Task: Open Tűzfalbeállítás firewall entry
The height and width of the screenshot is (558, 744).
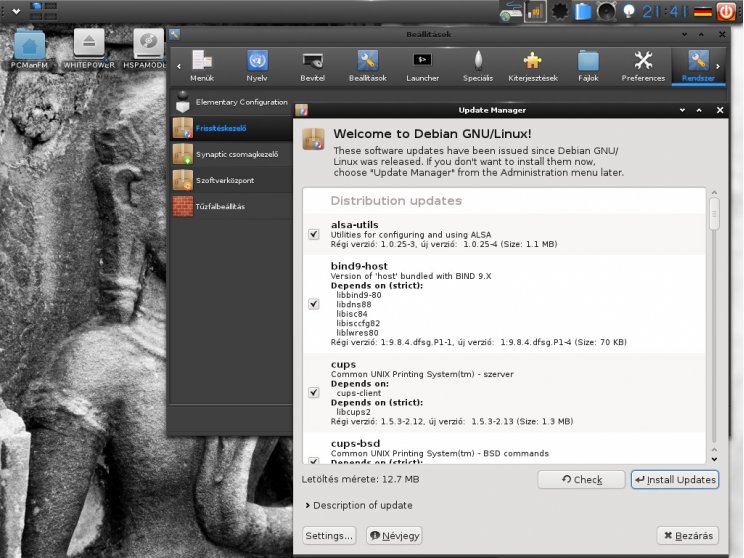Action: click(231, 206)
